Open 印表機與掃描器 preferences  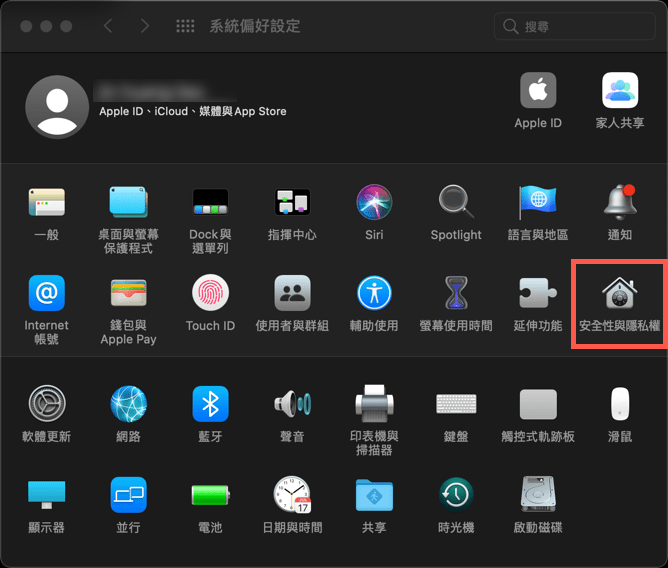pyautogui.click(x=374, y=404)
